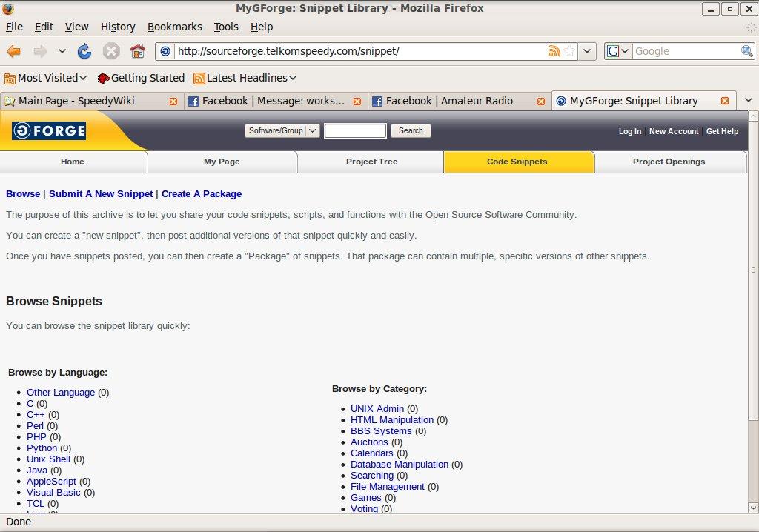This screenshot has height=532, width=759.
Task: Reload the page with the refresh icon
Action: (x=84, y=51)
